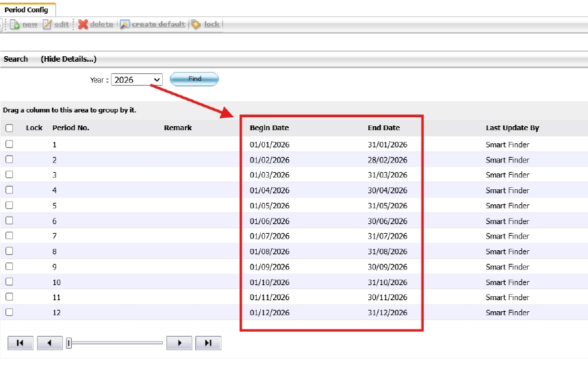Click the new record toolbar icon
The image size is (588, 366).
tap(15, 25)
